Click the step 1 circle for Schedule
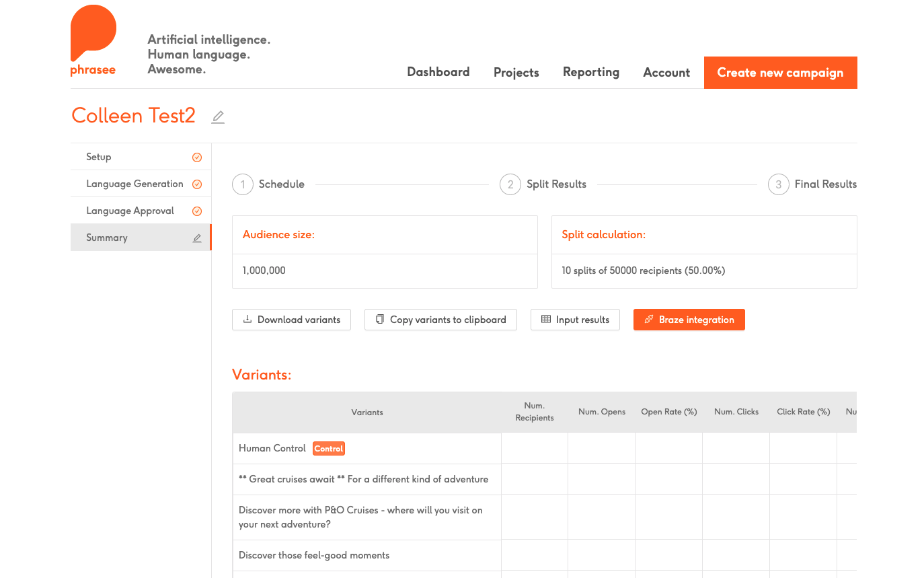The width and height of the screenshot is (924, 578). tap(243, 184)
